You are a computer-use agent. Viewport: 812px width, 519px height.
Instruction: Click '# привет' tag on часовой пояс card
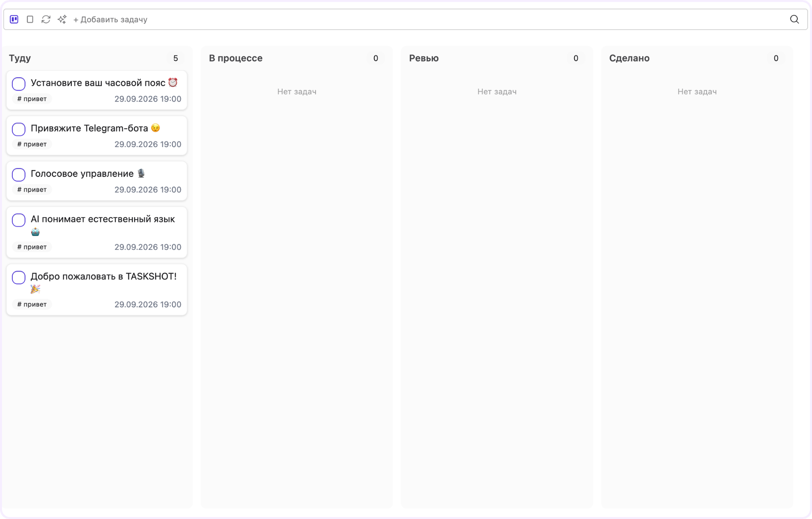pos(32,99)
